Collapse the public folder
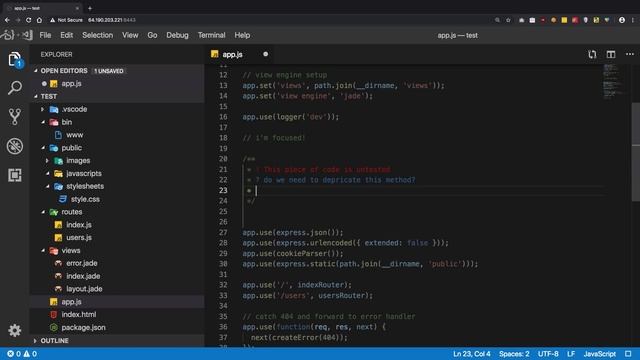This screenshot has width=640, height=360. (43, 148)
